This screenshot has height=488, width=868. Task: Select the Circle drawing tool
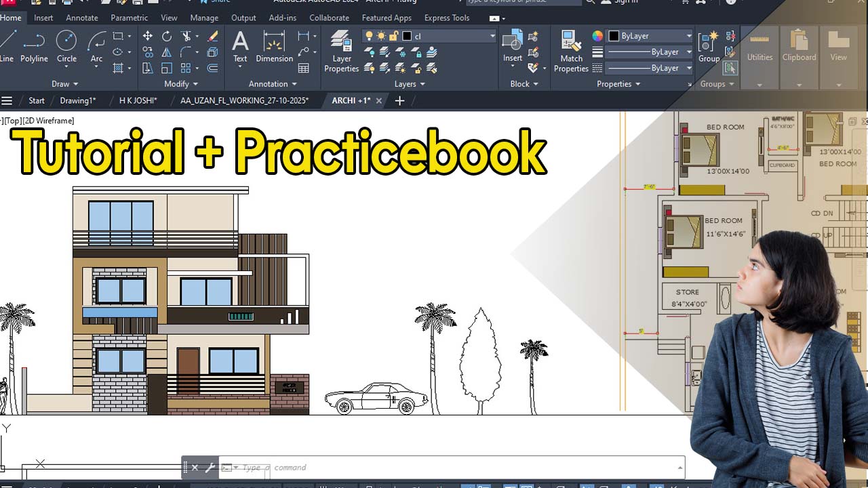[x=66, y=46]
